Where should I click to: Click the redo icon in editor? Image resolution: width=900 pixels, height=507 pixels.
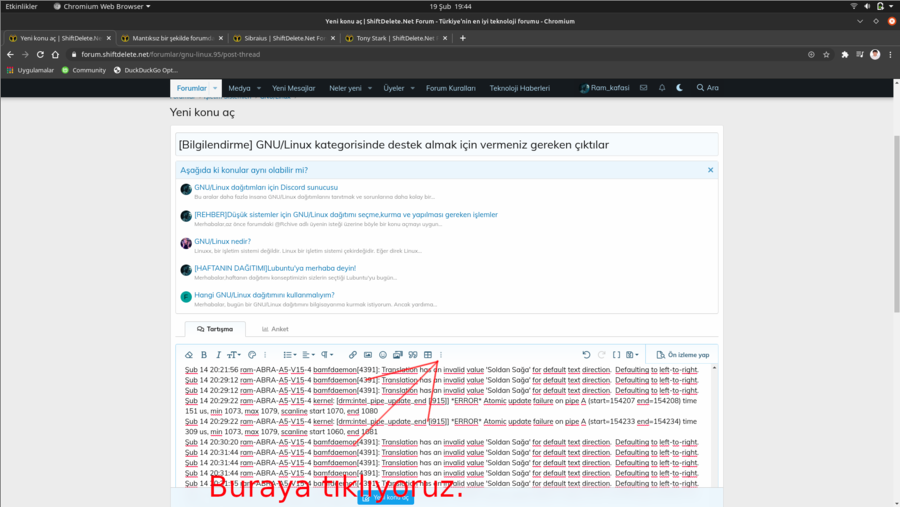[x=601, y=355]
